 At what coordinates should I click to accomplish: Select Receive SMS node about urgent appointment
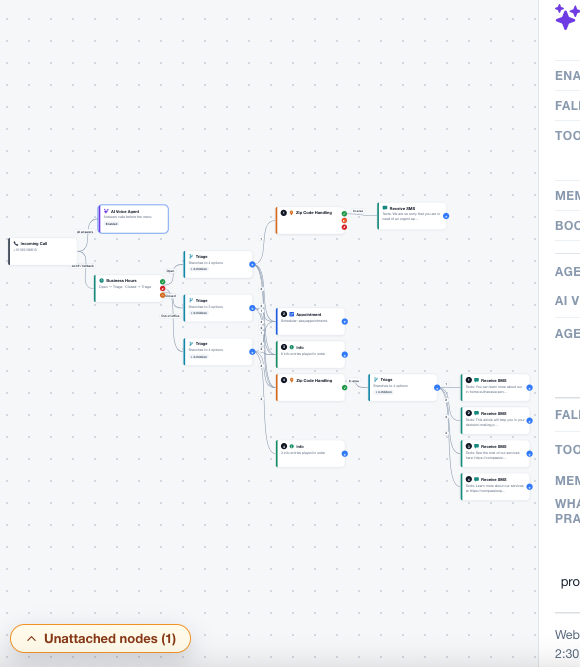411,216
